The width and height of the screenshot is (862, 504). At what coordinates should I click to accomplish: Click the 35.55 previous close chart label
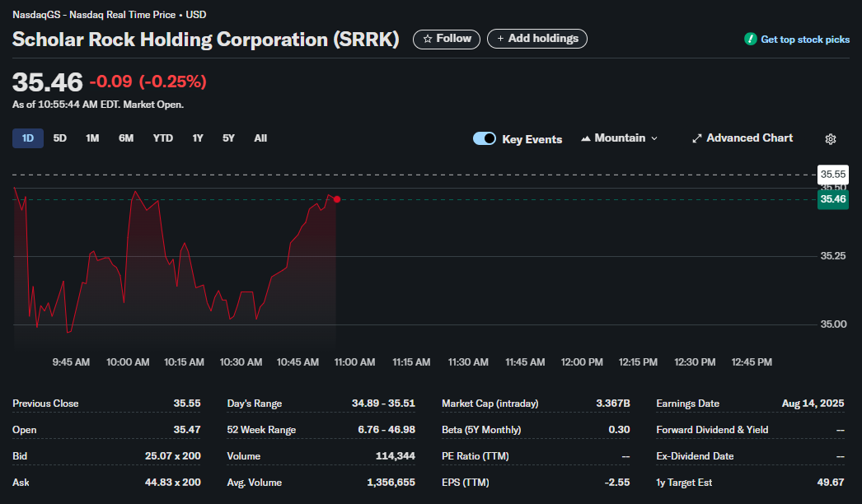pos(833,175)
